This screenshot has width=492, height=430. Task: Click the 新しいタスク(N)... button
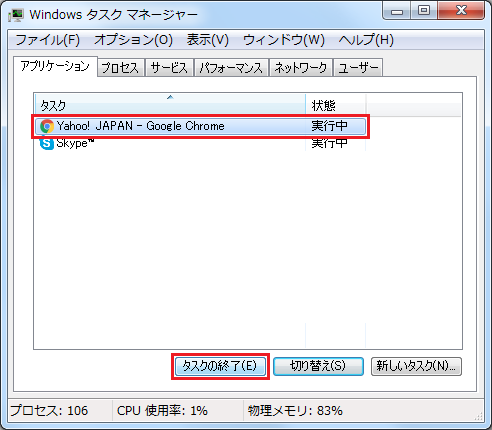point(416,366)
